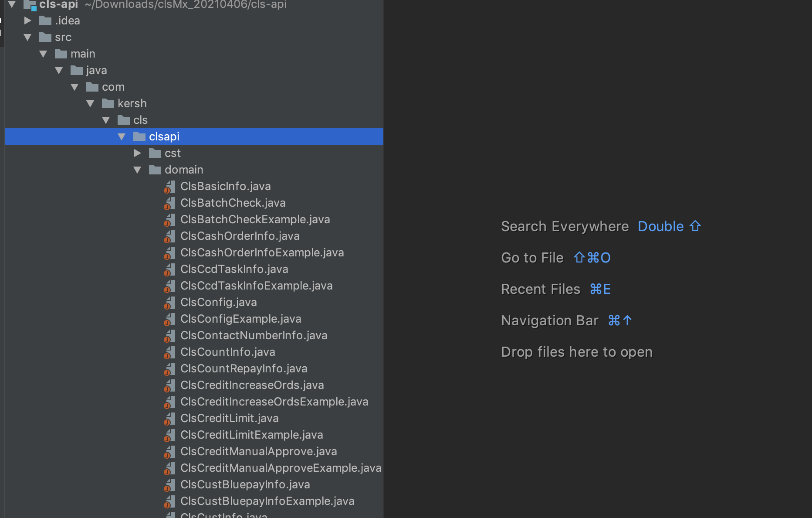Select file ClsCreditIncreaseOrdsExample.java
The image size is (812, 518).
coord(274,402)
